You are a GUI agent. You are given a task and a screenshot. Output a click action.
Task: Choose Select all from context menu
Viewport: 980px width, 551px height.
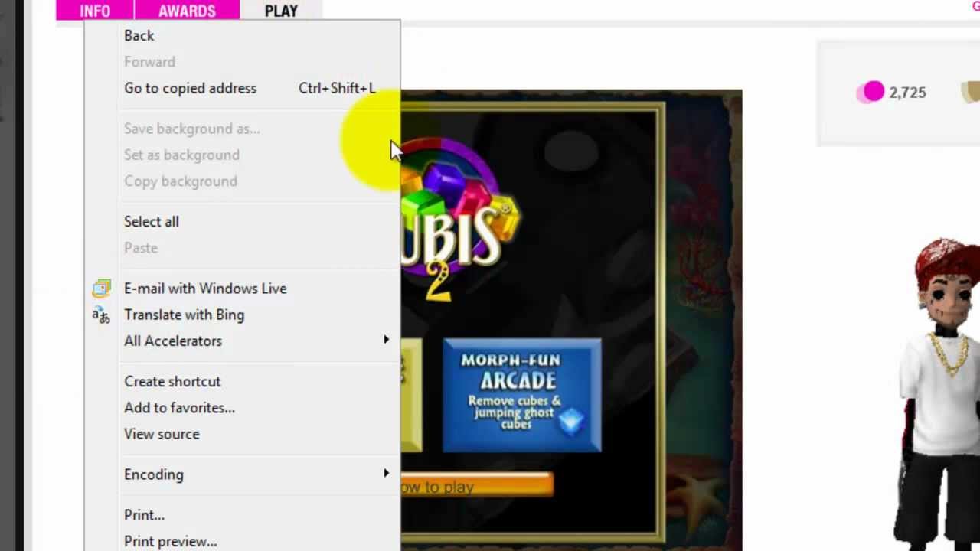tap(242, 222)
